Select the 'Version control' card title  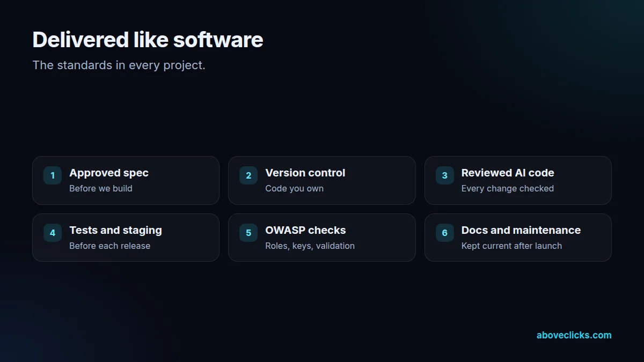[x=305, y=173]
